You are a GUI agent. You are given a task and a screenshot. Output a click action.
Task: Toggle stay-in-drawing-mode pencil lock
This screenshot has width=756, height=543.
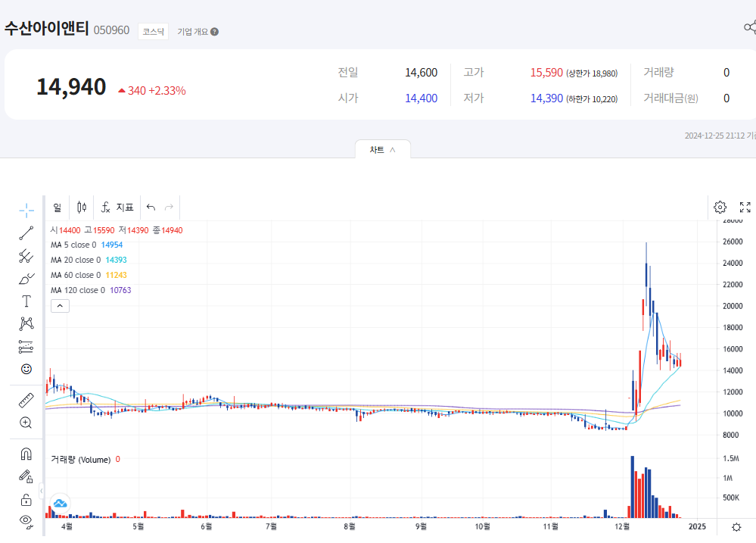pyautogui.click(x=26, y=477)
